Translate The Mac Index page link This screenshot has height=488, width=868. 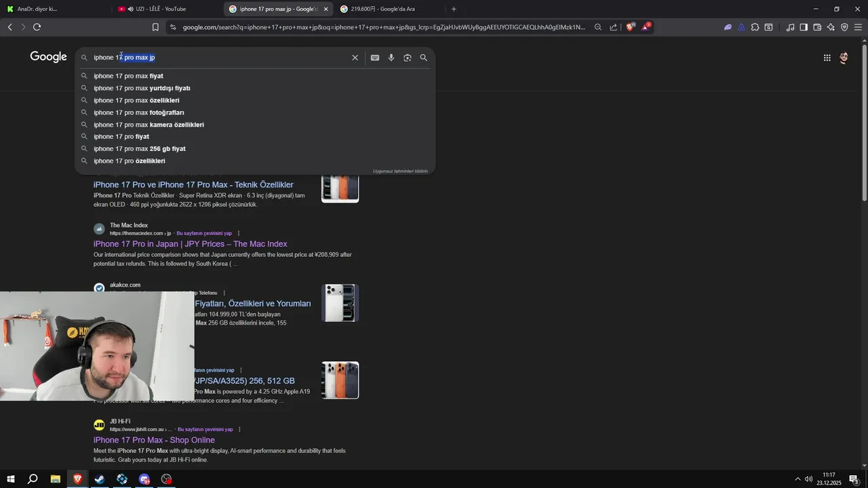click(x=204, y=233)
